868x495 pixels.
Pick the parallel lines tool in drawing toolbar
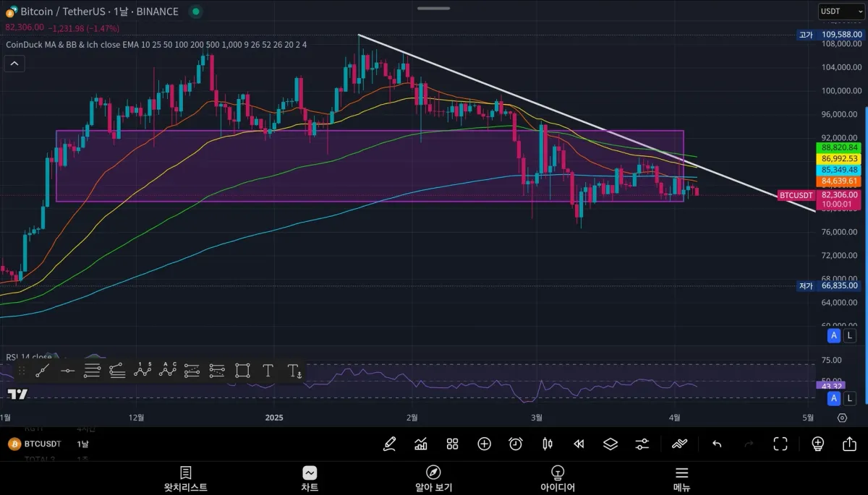coord(92,371)
